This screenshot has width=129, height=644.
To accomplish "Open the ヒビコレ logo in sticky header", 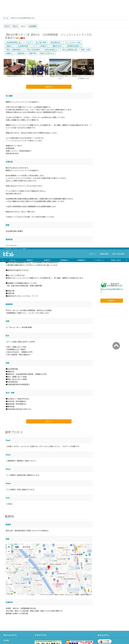I will [8, 254].
